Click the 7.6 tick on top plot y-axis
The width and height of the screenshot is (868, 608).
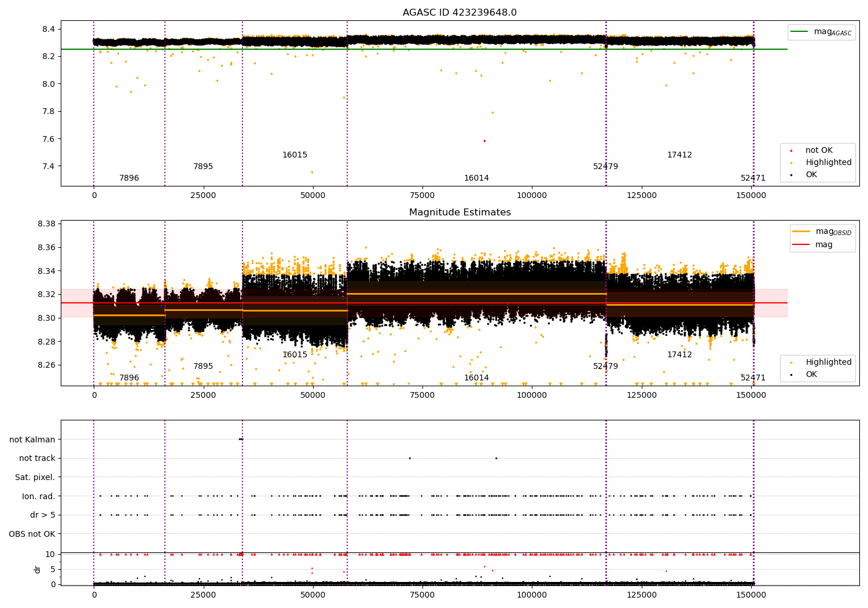pyautogui.click(x=49, y=139)
